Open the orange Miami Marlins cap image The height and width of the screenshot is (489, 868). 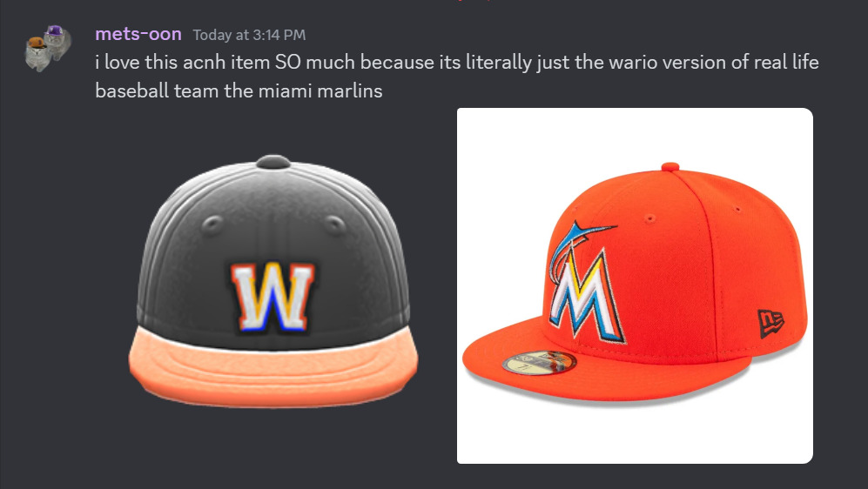pos(635,285)
